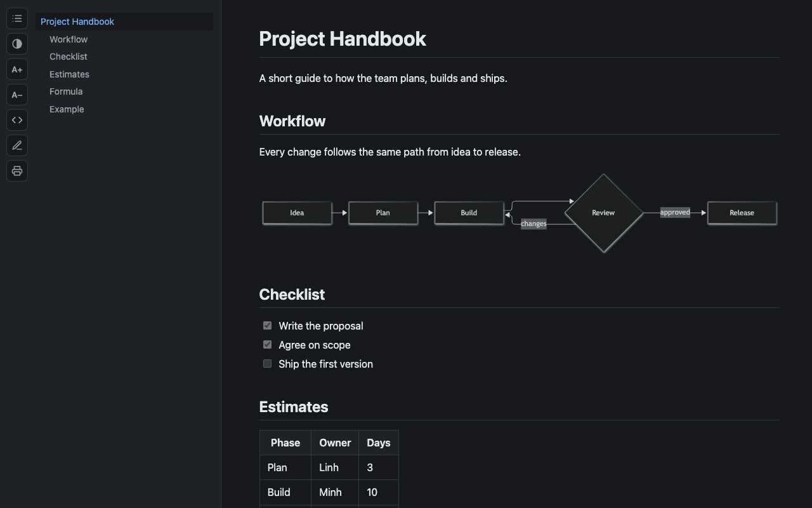Click the Plan cell in the Estimates table
The image size is (812, 508).
pyautogui.click(x=285, y=467)
